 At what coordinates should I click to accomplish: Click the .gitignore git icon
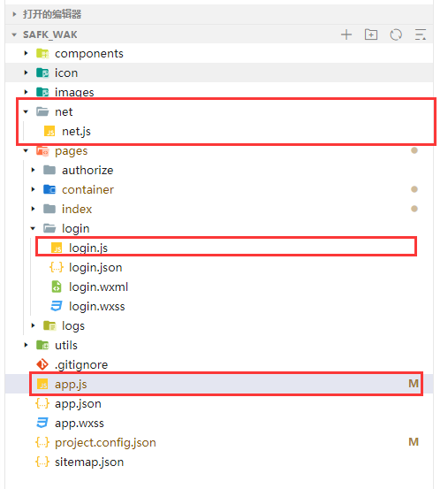pyautogui.click(x=42, y=364)
